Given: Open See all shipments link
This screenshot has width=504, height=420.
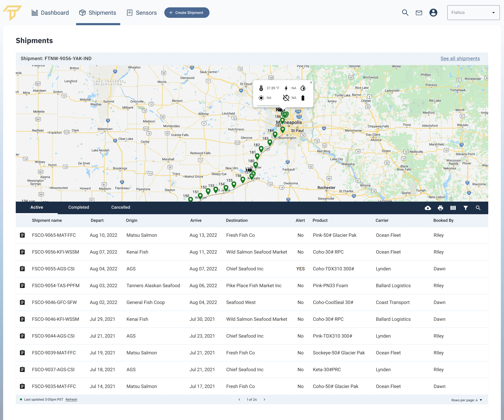Looking at the screenshot, I should pyautogui.click(x=460, y=59).
